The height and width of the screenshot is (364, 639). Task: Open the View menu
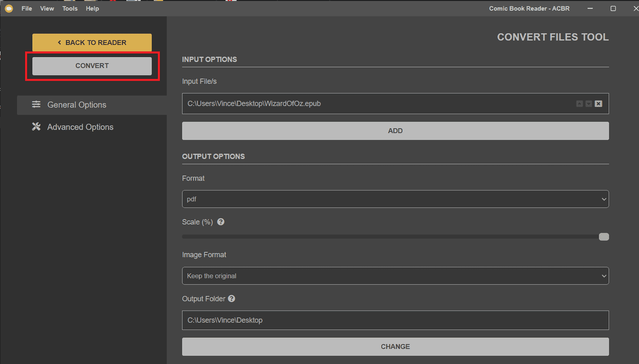46,8
